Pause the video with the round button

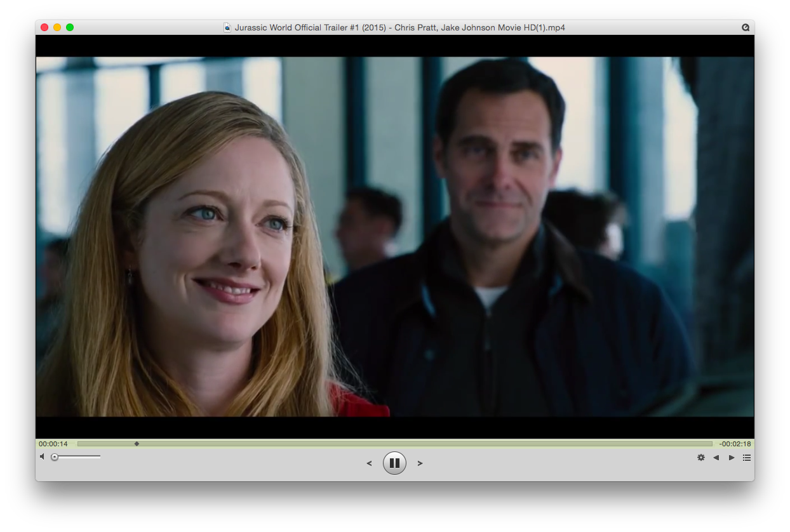pyautogui.click(x=394, y=463)
